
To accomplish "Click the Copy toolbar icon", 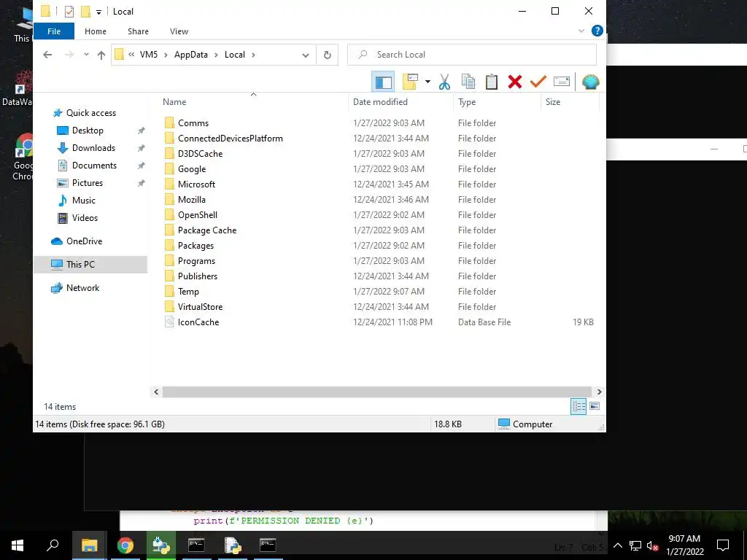I will tap(468, 82).
